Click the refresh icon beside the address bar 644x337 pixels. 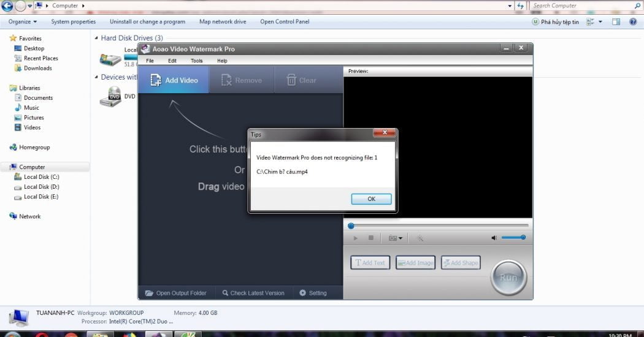point(520,6)
